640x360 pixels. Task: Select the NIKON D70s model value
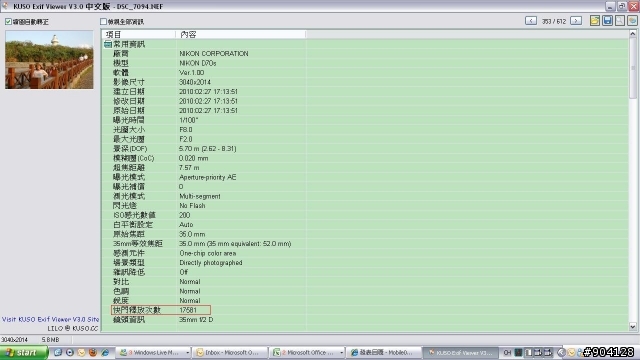click(198, 63)
